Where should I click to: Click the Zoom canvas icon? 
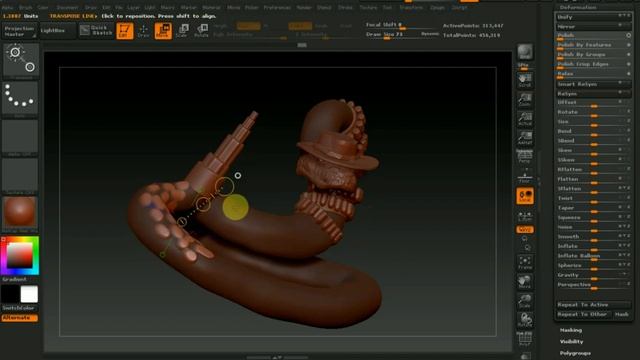[x=525, y=100]
